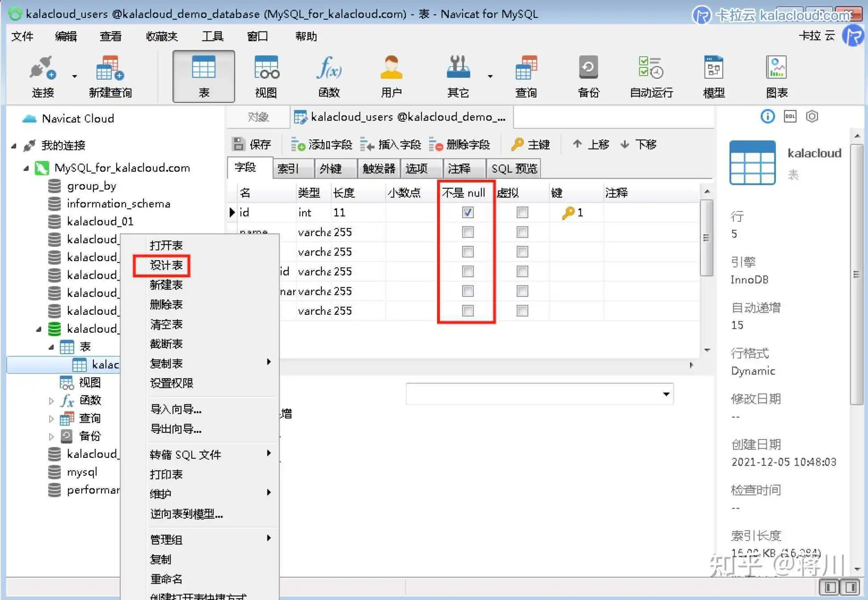Enable 不是 null for the name row

coord(468,232)
